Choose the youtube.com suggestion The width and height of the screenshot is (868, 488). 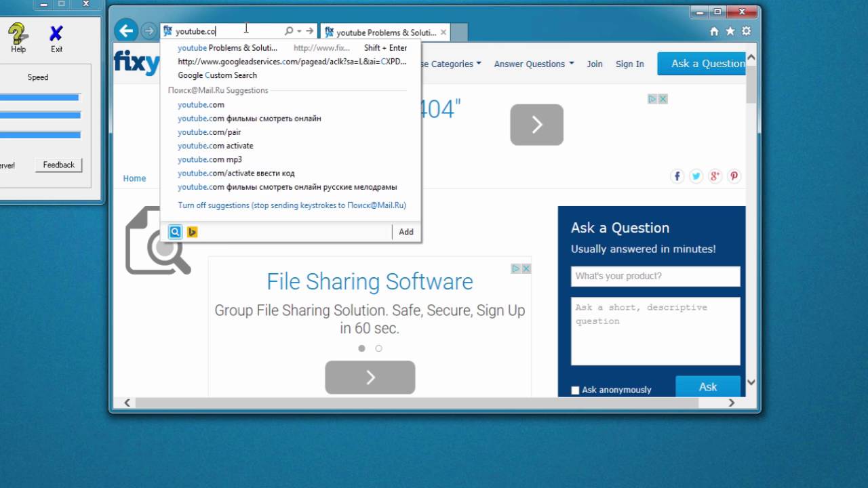click(201, 104)
